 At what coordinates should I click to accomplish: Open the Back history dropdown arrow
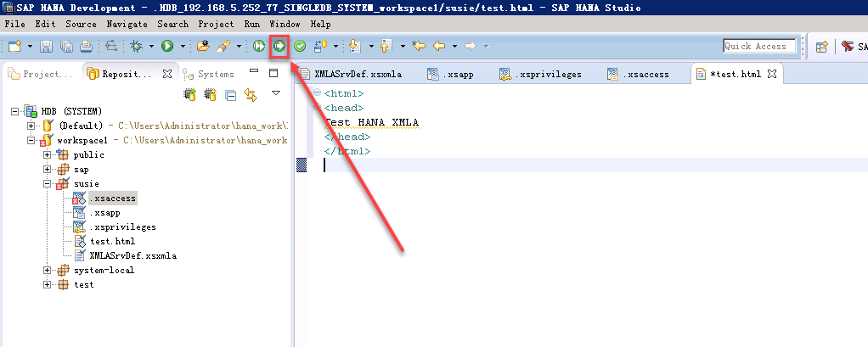pyautogui.click(x=454, y=47)
